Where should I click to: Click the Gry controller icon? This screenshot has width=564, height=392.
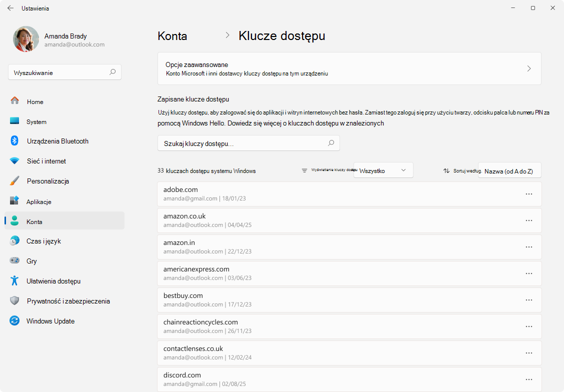click(x=14, y=260)
